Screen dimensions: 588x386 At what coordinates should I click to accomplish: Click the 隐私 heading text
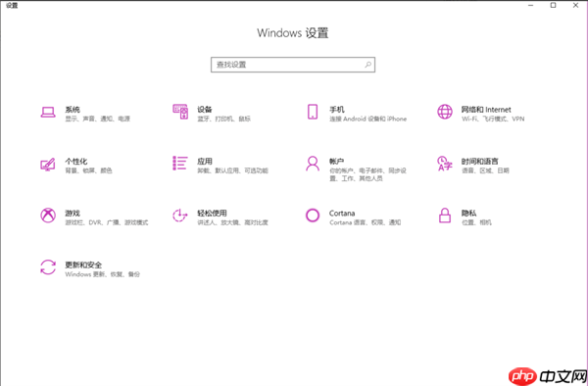pyautogui.click(x=468, y=213)
